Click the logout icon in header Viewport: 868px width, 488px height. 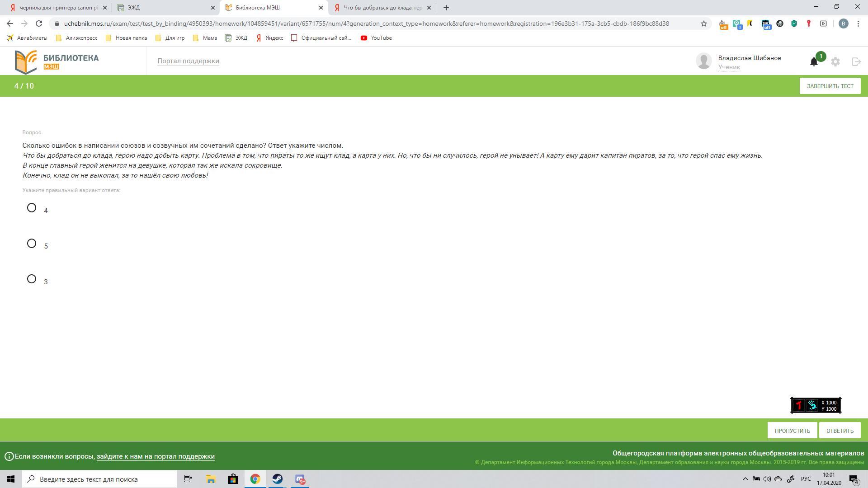pyautogui.click(x=856, y=62)
